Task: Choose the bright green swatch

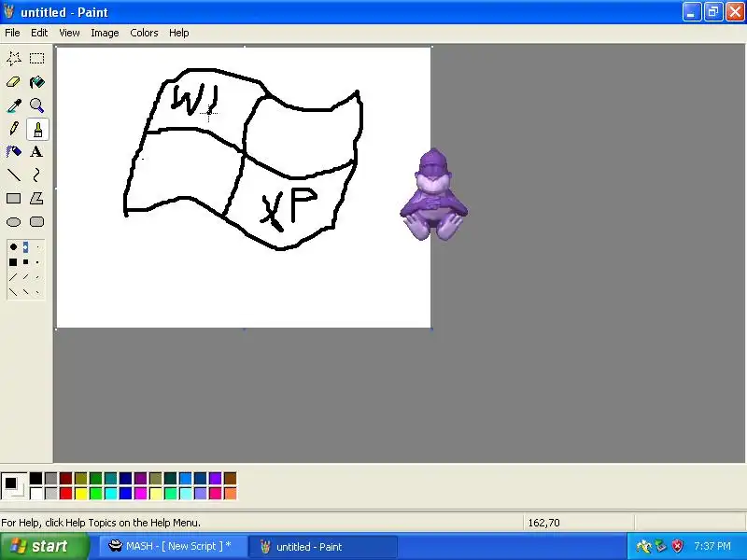Action: pos(96,494)
